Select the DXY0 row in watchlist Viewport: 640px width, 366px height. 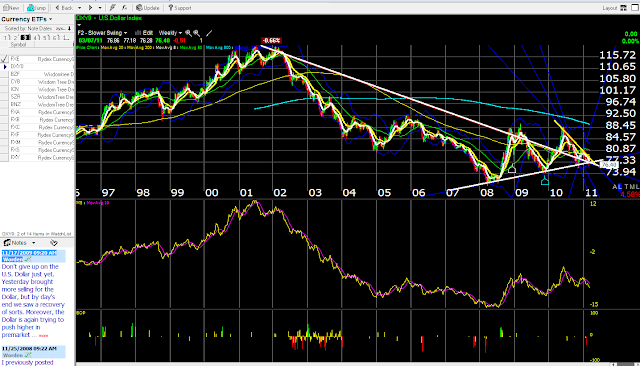click(x=39, y=67)
